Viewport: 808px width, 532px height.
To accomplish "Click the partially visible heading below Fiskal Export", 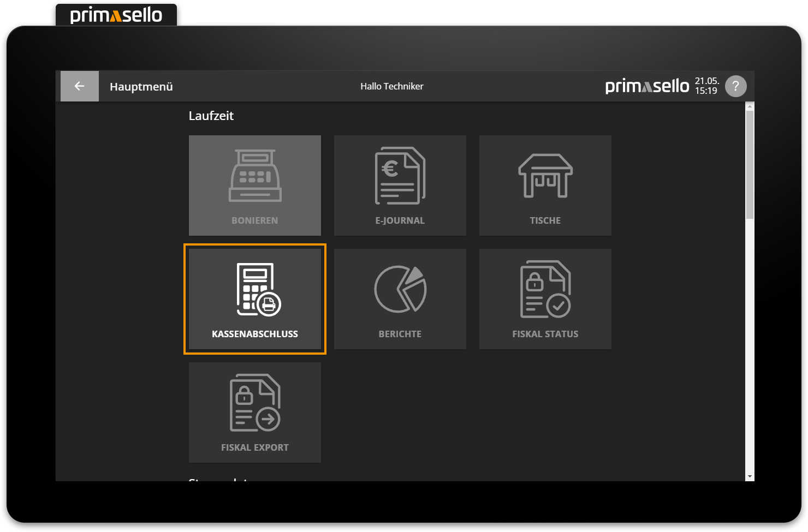I will [218, 480].
